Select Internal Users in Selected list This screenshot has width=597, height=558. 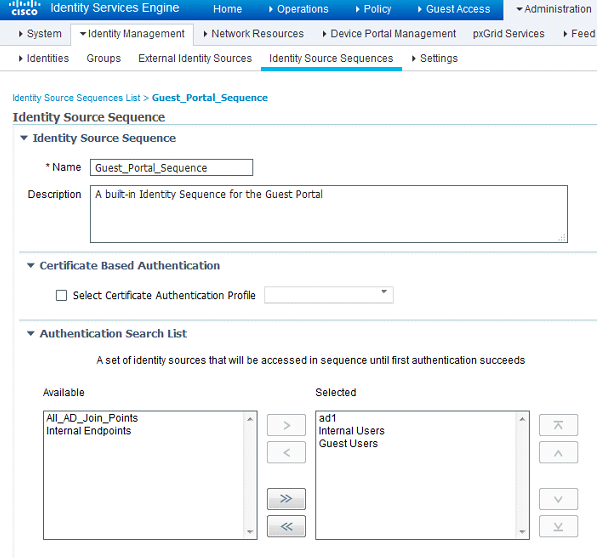351,430
